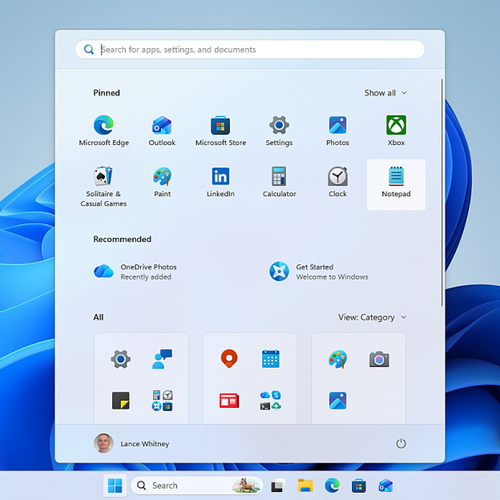Expand the small group with OneDrive and Skype
Image resolution: width=500 pixels, height=500 pixels.
271,400
